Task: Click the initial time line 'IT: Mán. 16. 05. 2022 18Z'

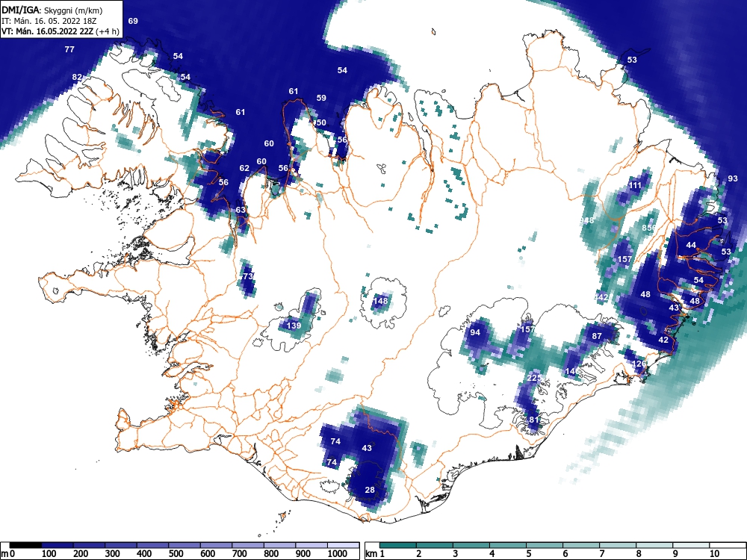Action: pos(49,21)
